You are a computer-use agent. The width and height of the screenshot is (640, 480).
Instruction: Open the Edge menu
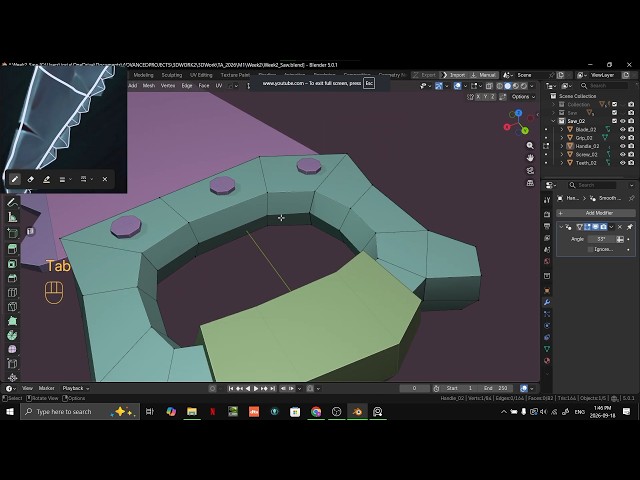tap(187, 86)
